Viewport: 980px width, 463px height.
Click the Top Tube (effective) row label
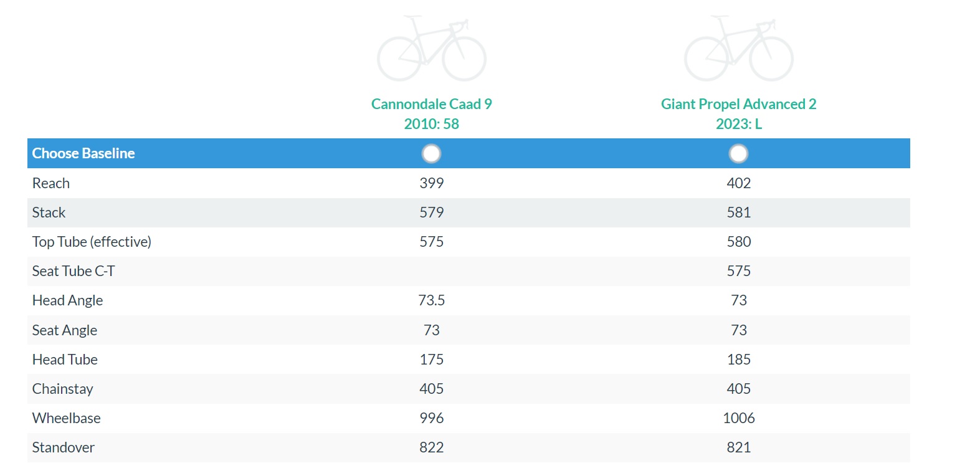coord(92,242)
